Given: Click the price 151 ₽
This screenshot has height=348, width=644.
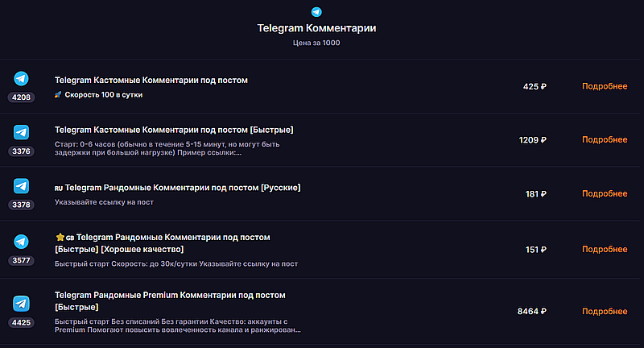Looking at the screenshot, I should (536, 250).
